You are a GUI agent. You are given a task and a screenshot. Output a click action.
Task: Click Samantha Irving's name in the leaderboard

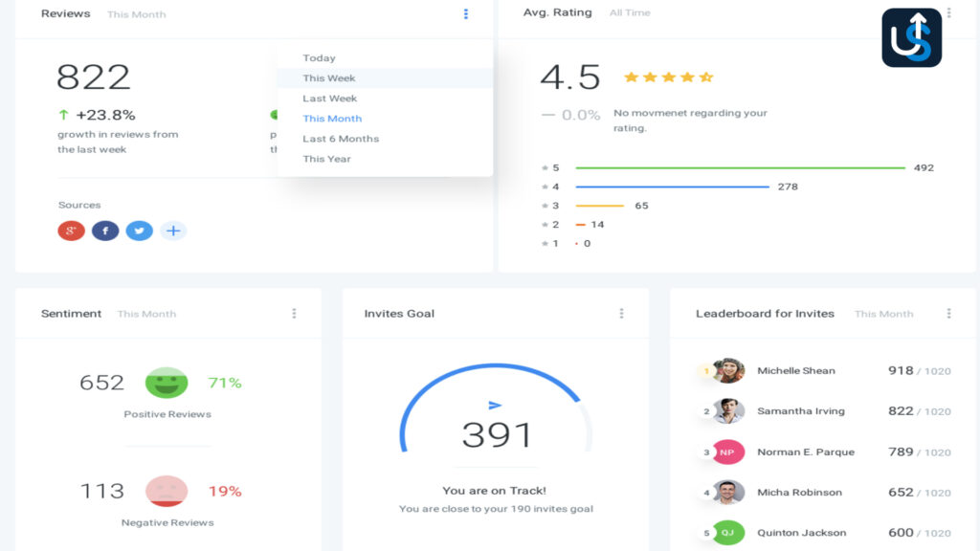click(x=800, y=410)
